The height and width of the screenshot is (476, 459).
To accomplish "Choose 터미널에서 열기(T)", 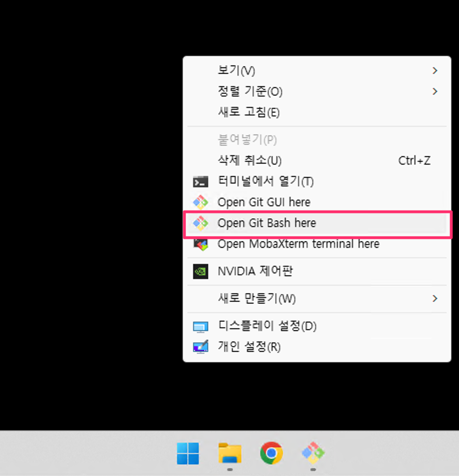I will tap(317, 181).
